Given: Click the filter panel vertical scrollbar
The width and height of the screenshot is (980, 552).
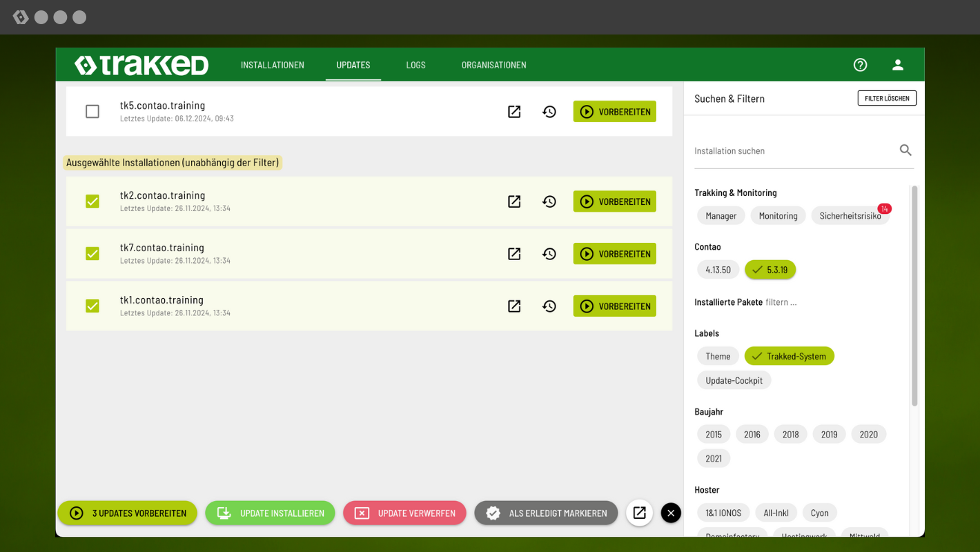Looking at the screenshot, I should coord(914,297).
